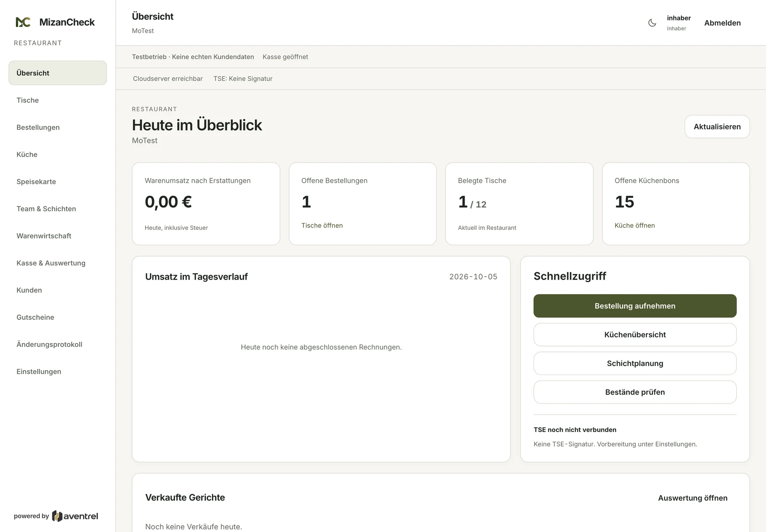Click the Abmelden button
The height and width of the screenshot is (532, 766).
tap(722, 23)
